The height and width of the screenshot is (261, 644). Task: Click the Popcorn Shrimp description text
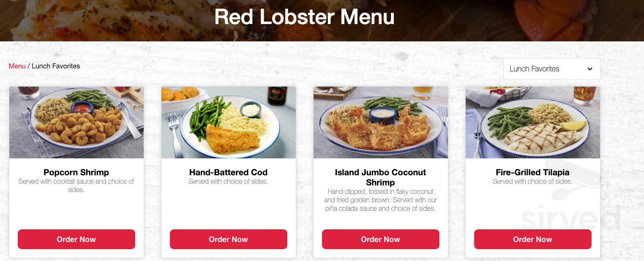tap(76, 186)
